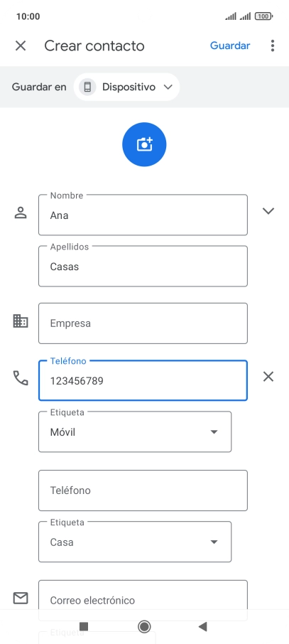Clear the Teléfono entry with the X icon
The width and height of the screenshot is (289, 644).
[x=268, y=377]
